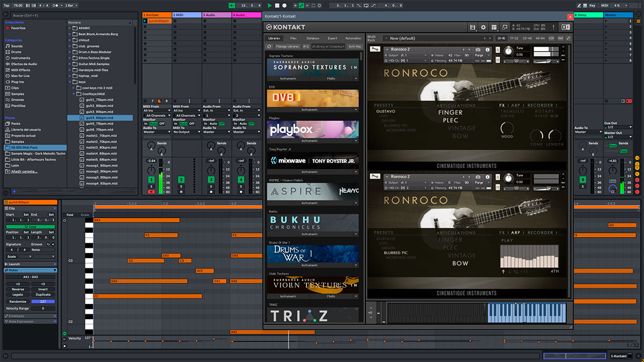644x362 pixels.
Task: Open wrench edit icon of second Ronroco
Action: [375, 178]
